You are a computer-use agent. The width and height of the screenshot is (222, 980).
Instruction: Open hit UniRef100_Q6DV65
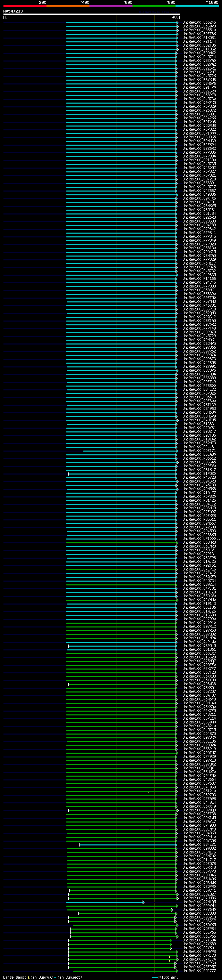point(199,925)
